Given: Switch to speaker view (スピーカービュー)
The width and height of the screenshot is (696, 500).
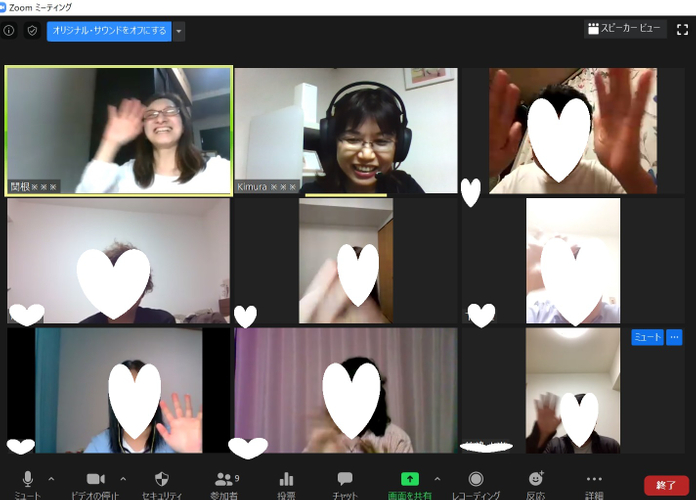Looking at the screenshot, I should click(x=625, y=30).
